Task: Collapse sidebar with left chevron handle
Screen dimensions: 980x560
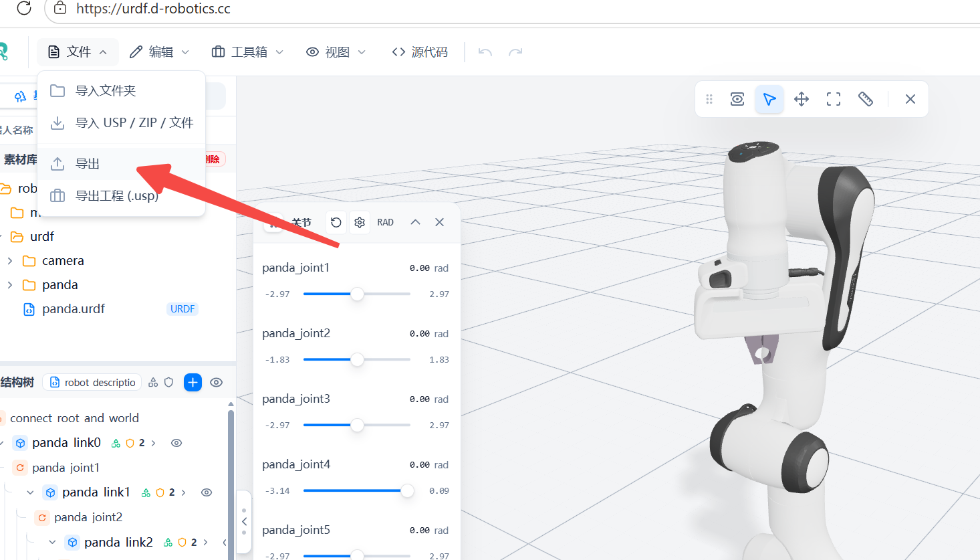Action: (x=244, y=521)
